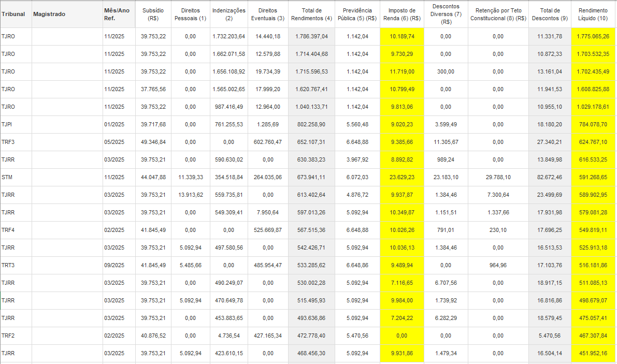Select the cell showing 602.760,47
The width and height of the screenshot is (617, 364).
(268, 142)
